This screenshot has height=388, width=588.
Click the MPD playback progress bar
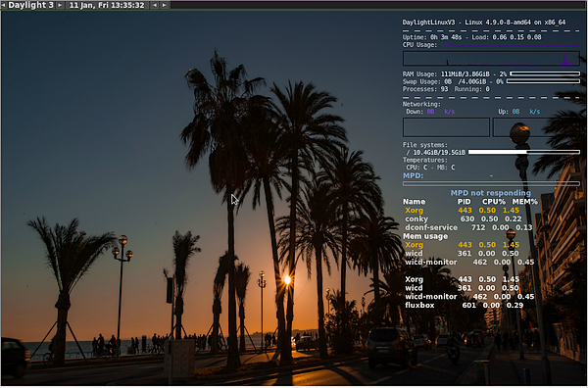tap(491, 183)
